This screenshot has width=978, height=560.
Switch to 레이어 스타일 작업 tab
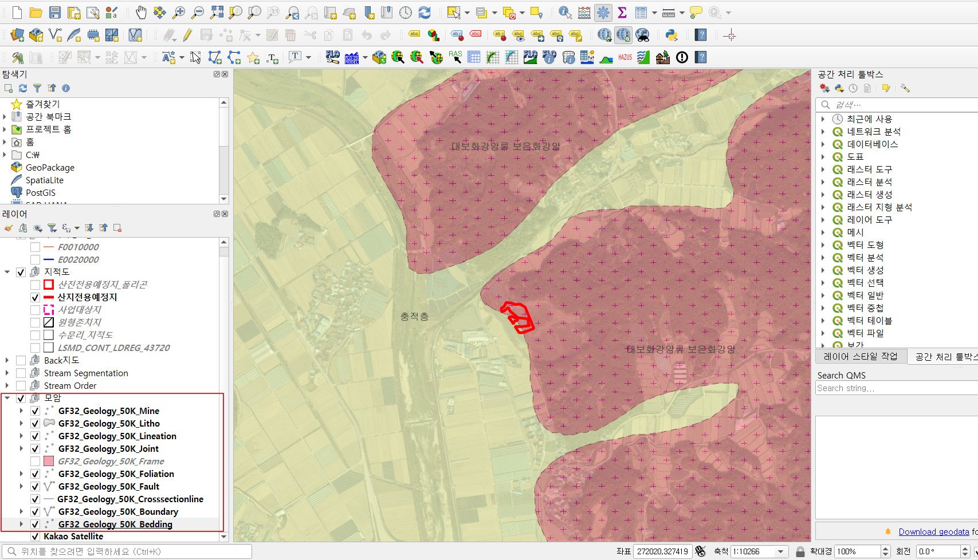point(861,356)
